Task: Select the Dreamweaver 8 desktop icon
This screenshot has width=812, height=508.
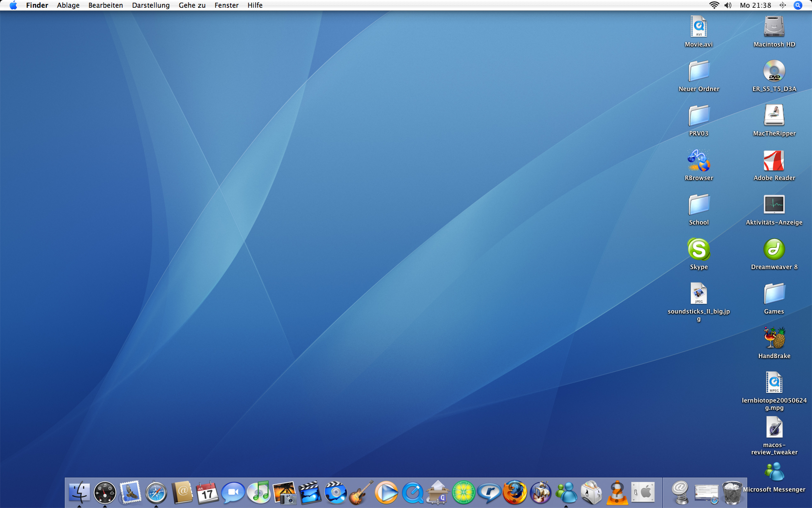Action: coord(774,250)
